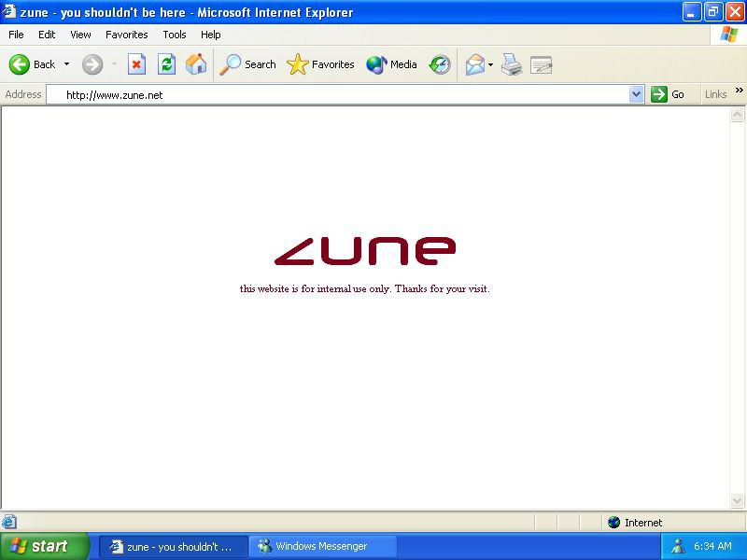The image size is (747, 560).
Task: Click the vertical scrollbar down arrow
Action: click(737, 501)
